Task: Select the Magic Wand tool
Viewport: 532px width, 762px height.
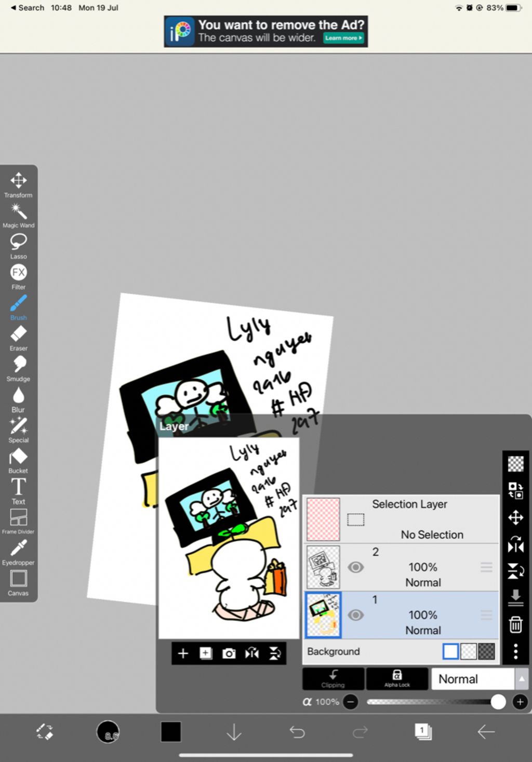Action: pos(18,215)
